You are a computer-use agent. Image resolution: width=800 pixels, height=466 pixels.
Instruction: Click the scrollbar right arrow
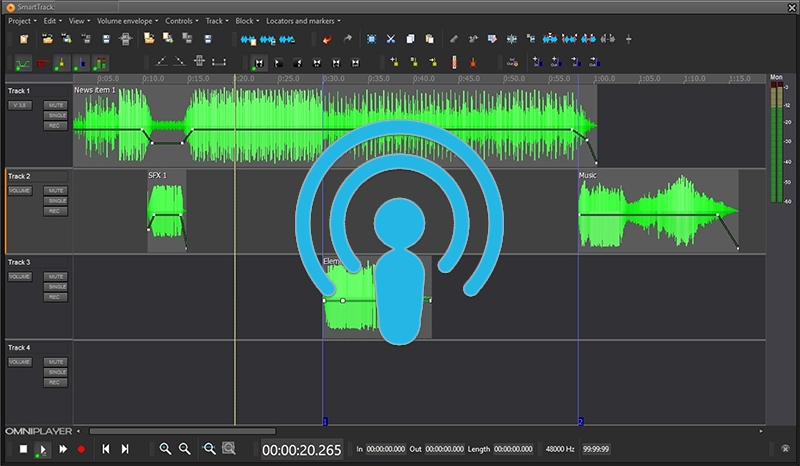(x=761, y=431)
